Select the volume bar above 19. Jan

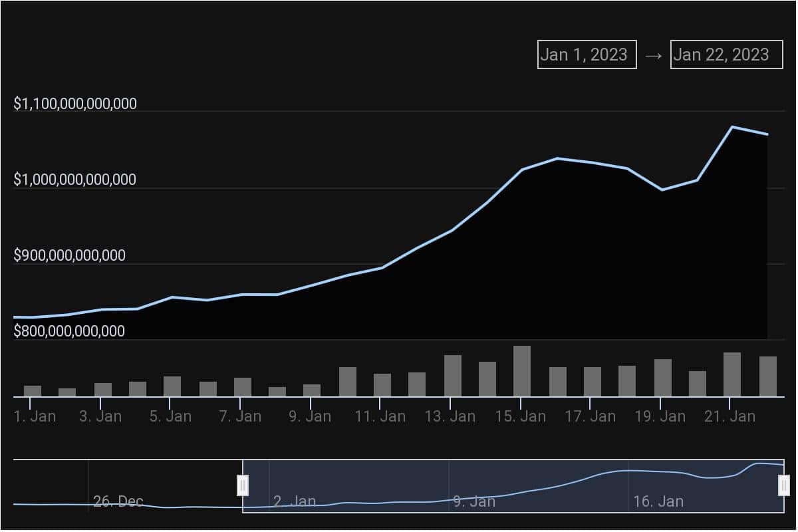click(663, 378)
